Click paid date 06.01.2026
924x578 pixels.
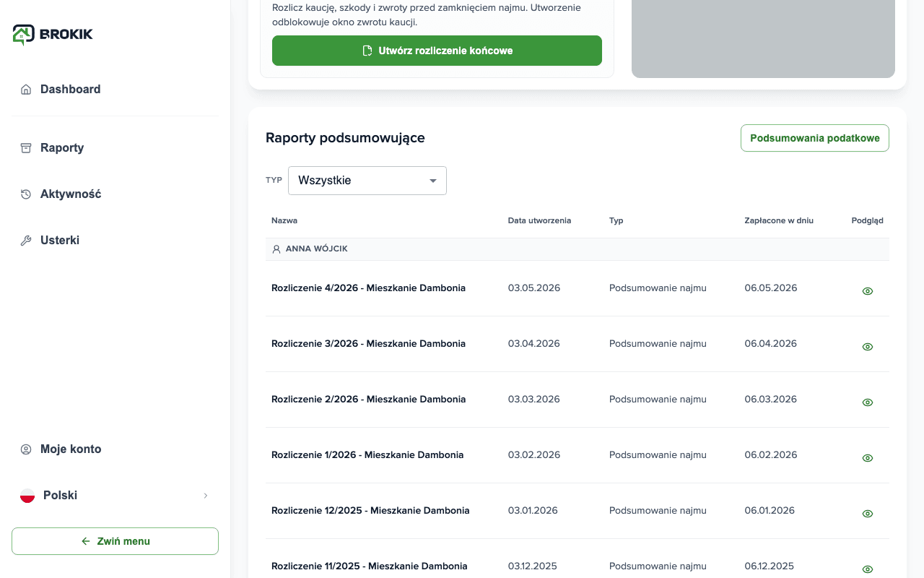point(770,511)
